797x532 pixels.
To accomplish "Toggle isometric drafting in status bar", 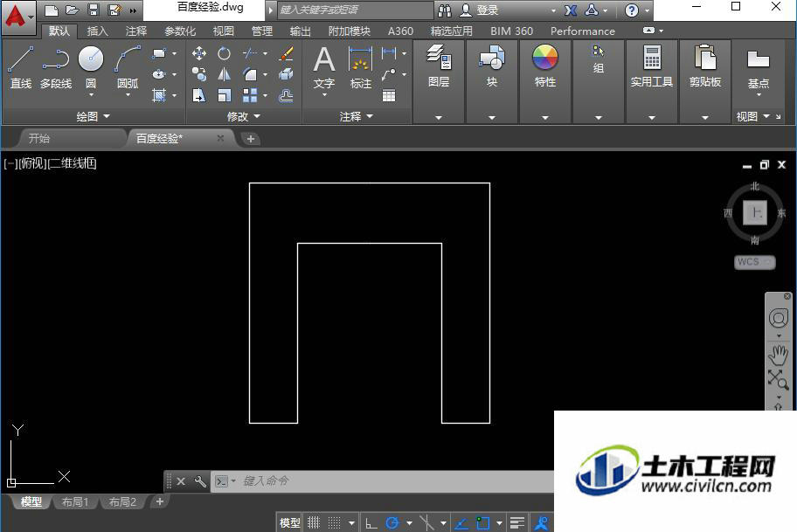I will tap(427, 522).
